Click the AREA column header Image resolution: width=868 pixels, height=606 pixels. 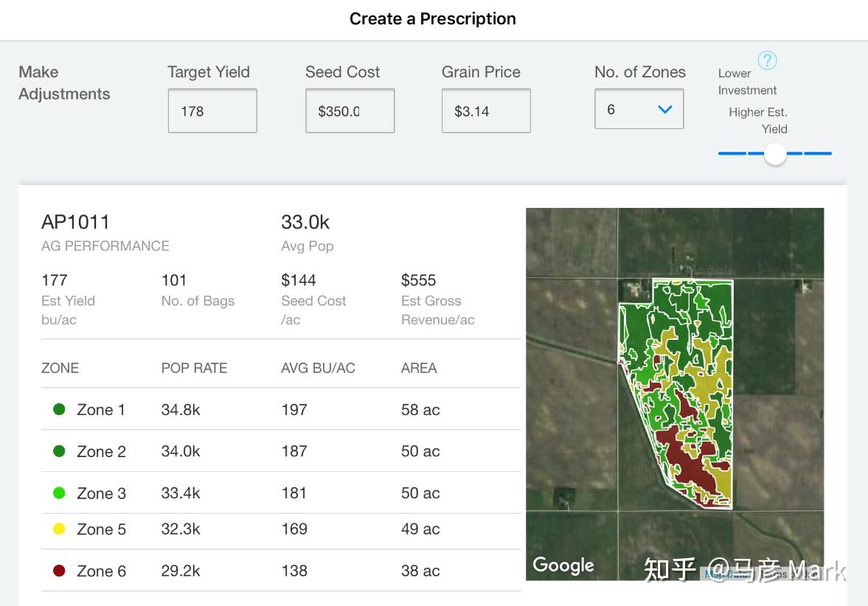click(419, 368)
